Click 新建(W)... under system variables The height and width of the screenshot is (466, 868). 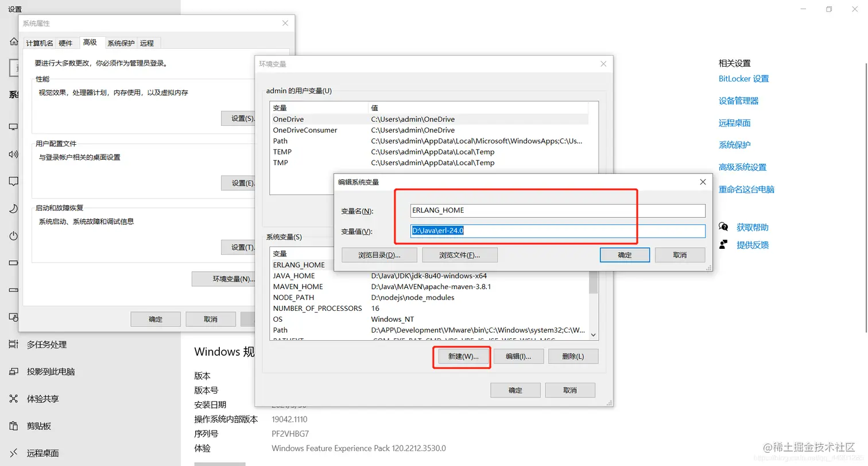(463, 356)
